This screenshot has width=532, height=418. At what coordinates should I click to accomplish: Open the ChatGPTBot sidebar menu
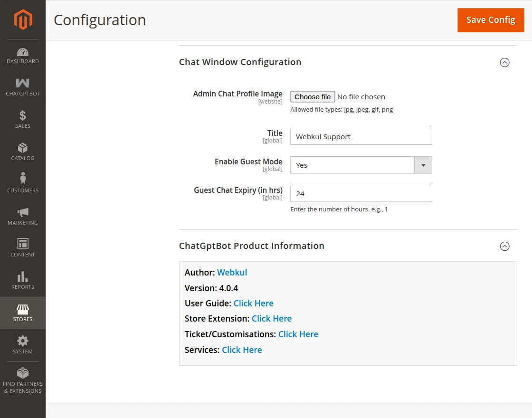pyautogui.click(x=23, y=87)
